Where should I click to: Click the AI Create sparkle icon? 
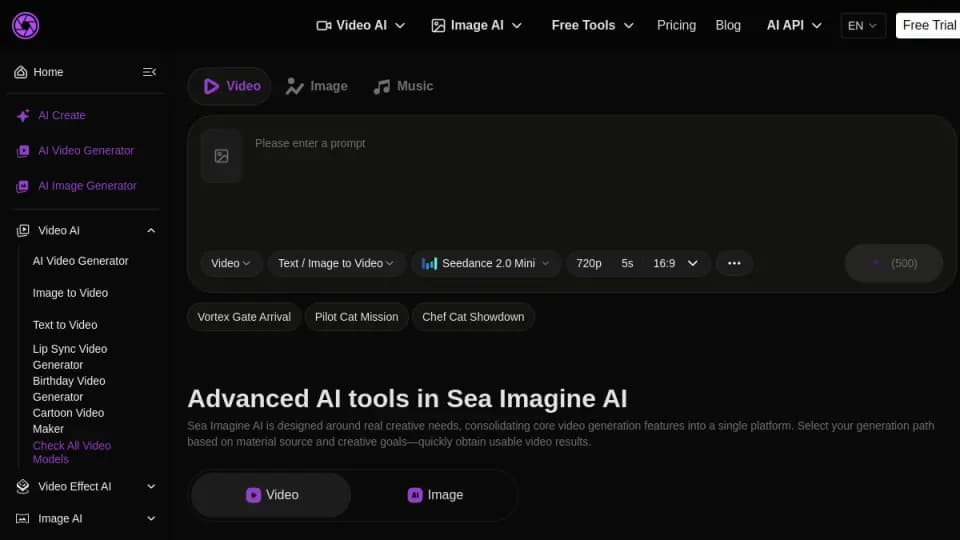coord(23,116)
